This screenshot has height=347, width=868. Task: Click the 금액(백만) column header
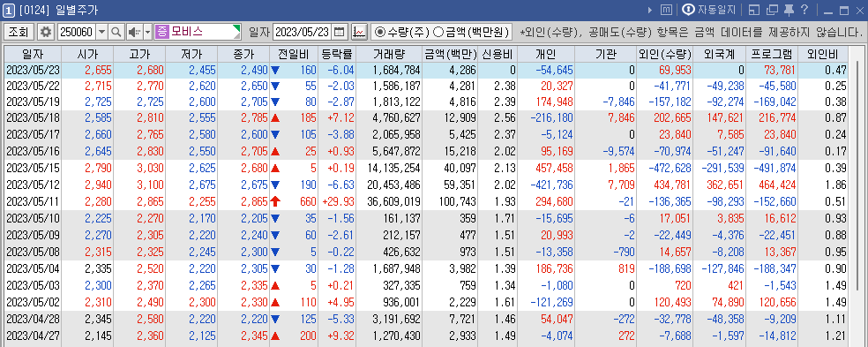tap(450, 55)
